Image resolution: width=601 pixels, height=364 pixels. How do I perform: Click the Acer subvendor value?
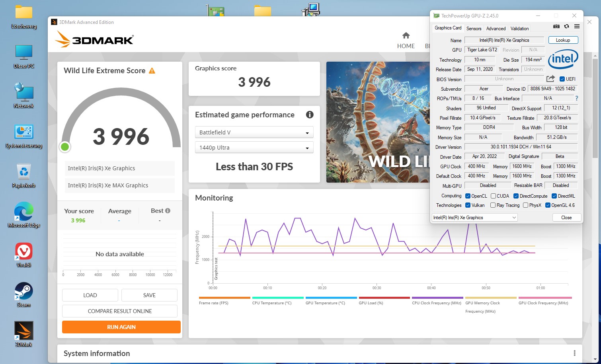coord(484,89)
